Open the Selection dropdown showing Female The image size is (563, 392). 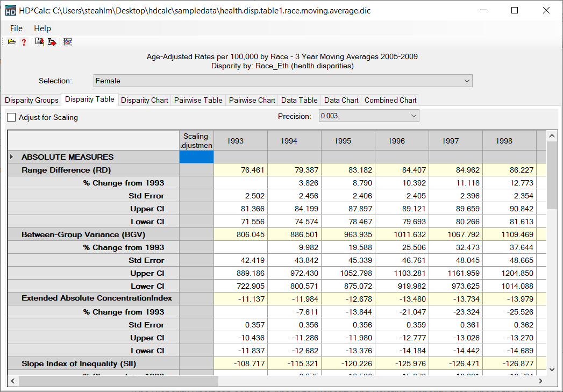467,80
